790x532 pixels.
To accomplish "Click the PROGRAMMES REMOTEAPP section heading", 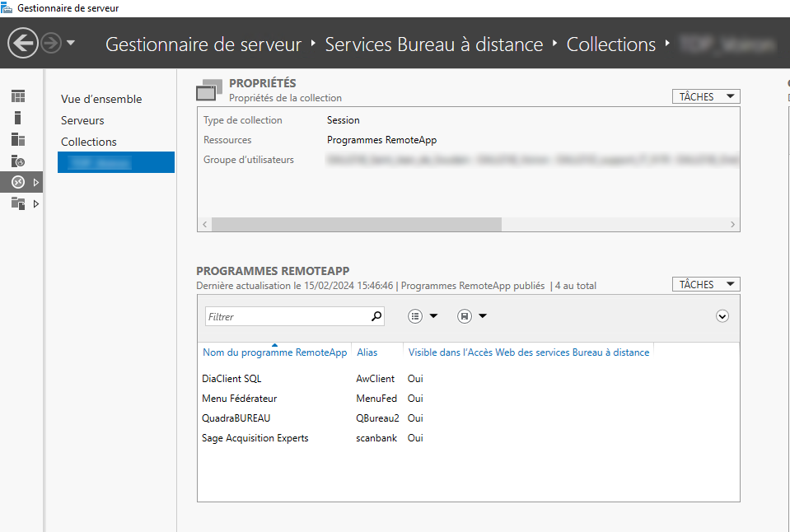I will pyautogui.click(x=273, y=271).
